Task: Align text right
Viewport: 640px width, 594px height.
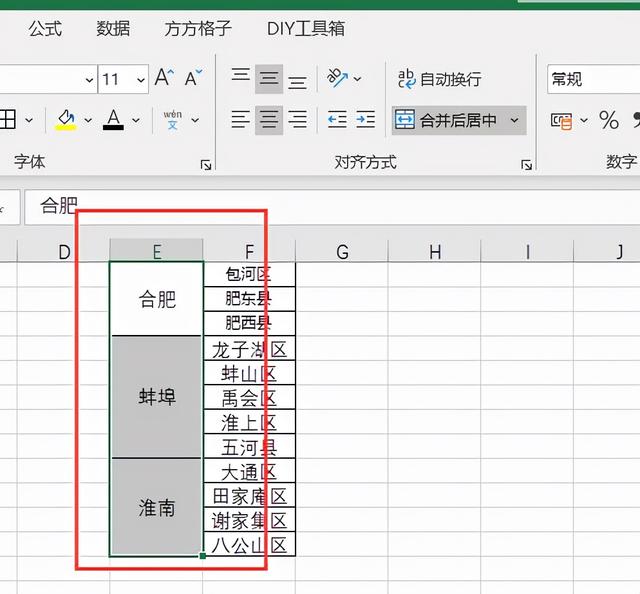Action: point(298,120)
